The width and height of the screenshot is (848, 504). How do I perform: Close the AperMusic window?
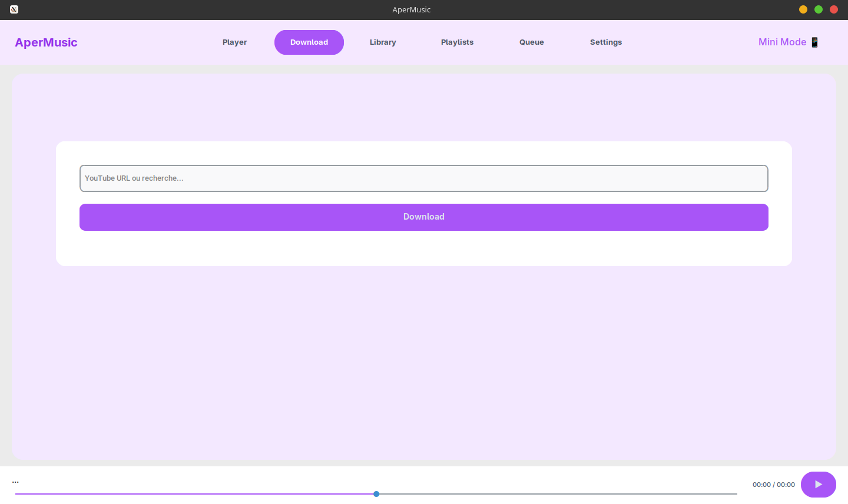pyautogui.click(x=834, y=9)
